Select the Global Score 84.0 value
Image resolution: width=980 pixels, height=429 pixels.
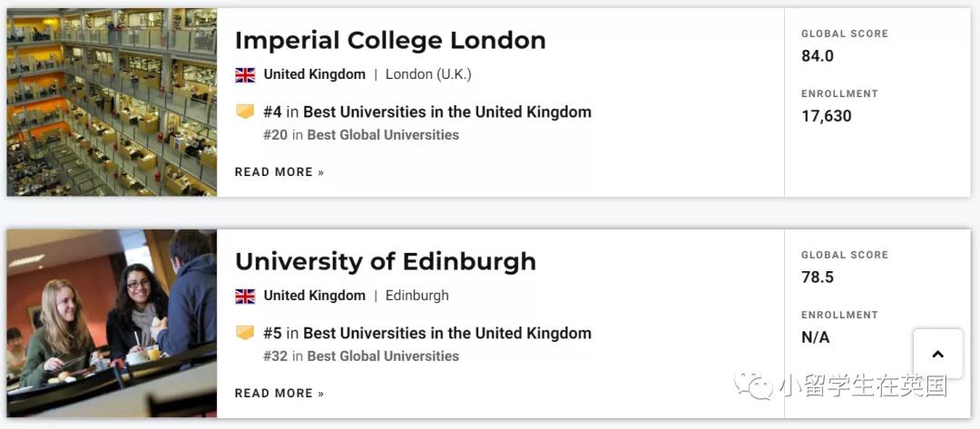pos(818,56)
